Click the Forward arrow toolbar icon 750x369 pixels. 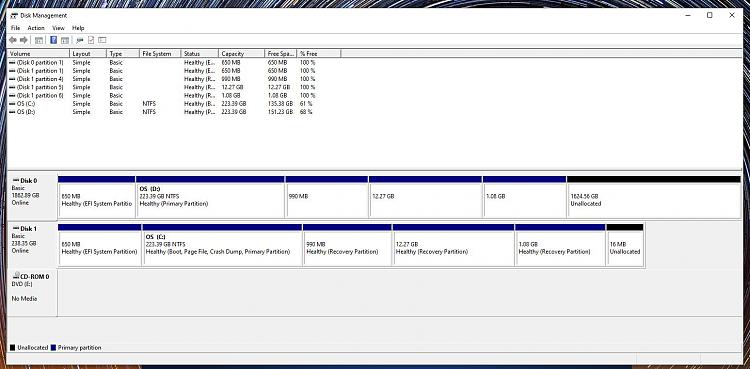pos(23,40)
